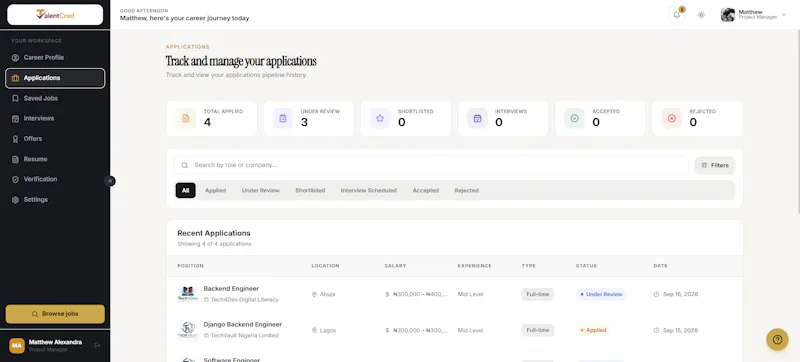This screenshot has height=362, width=800.
Task: Open Settings in sidebar
Action: (55, 200)
